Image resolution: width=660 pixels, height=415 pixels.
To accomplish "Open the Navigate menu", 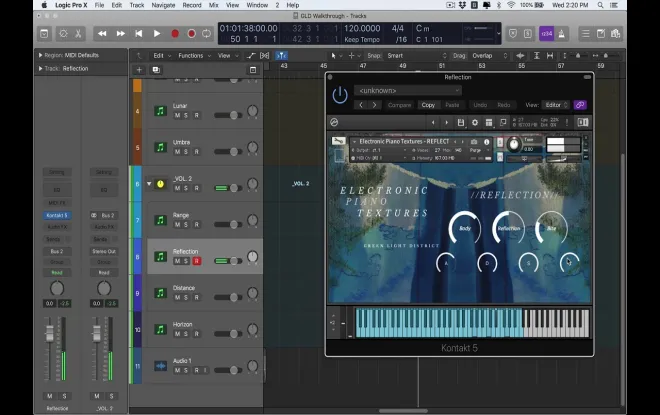I will [x=163, y=5].
